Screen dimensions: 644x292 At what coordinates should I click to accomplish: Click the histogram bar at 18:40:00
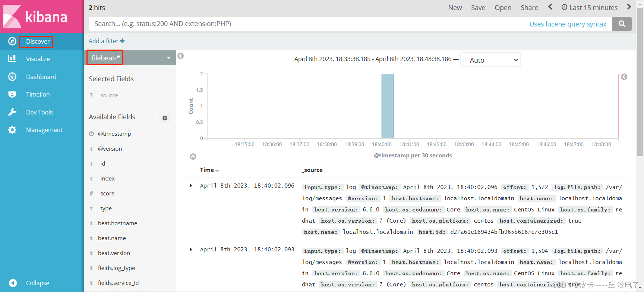[388, 106]
